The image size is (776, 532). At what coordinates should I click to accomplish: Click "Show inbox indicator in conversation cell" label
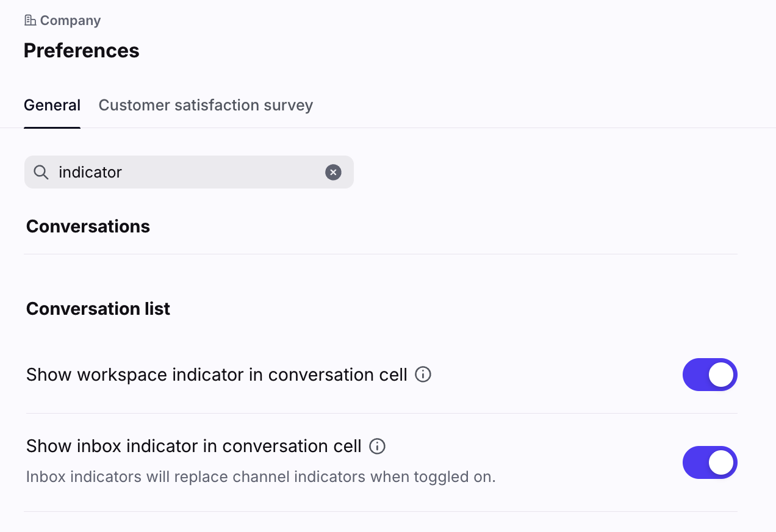click(194, 447)
